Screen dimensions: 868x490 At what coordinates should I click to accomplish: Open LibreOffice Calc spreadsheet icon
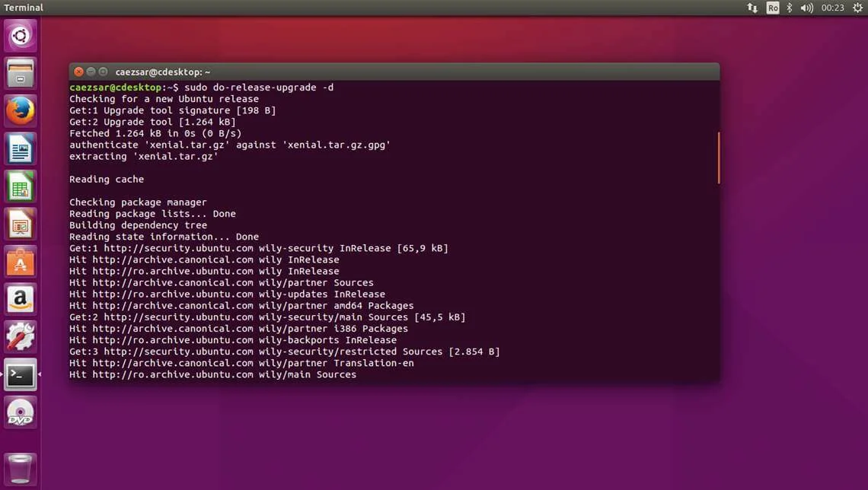click(x=21, y=186)
